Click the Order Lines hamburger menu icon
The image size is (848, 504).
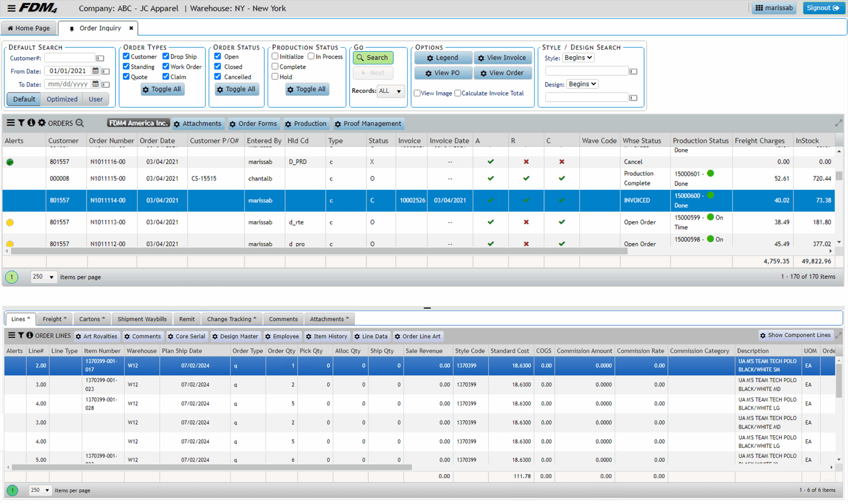click(12, 335)
